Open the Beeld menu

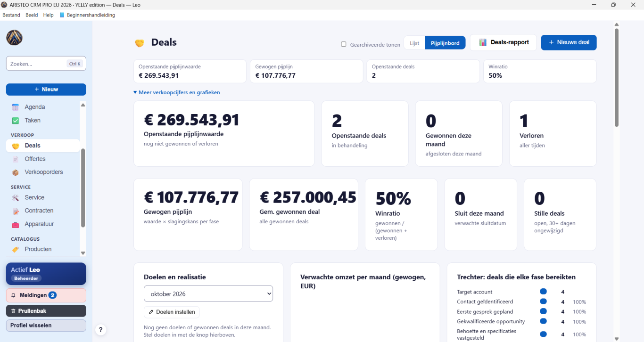point(32,15)
